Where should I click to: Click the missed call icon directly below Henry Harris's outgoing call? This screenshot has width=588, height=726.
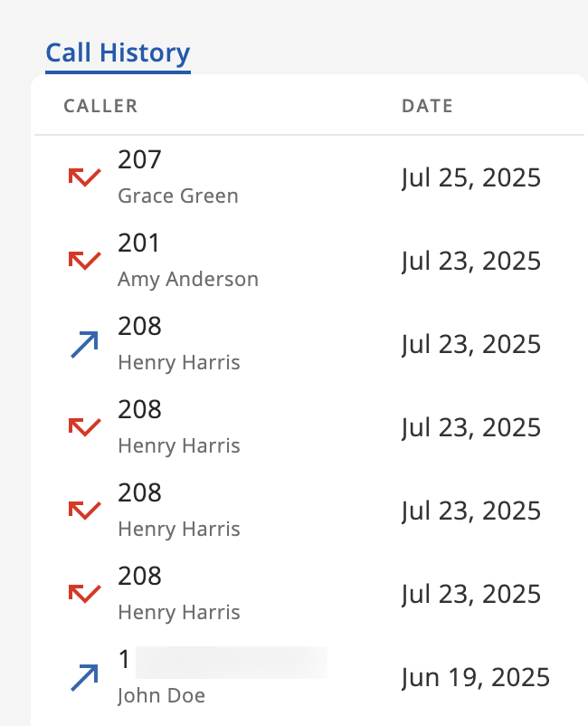84,427
